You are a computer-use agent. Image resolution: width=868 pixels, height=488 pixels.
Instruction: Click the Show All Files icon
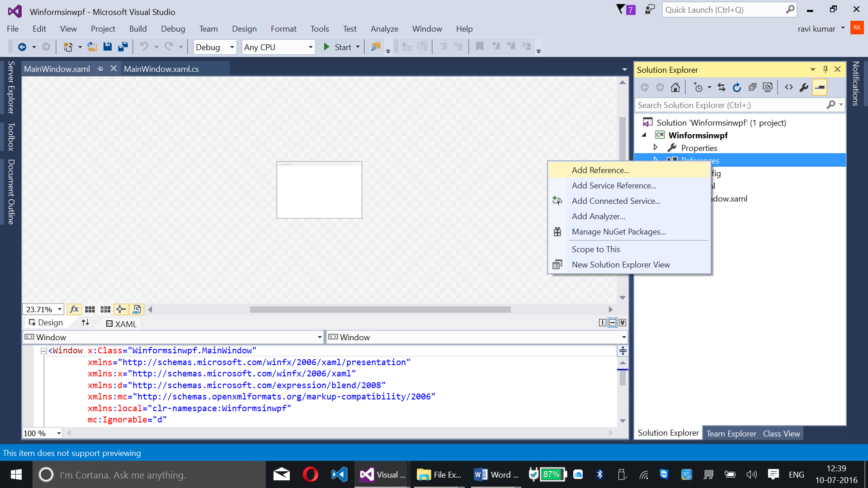pyautogui.click(x=768, y=87)
